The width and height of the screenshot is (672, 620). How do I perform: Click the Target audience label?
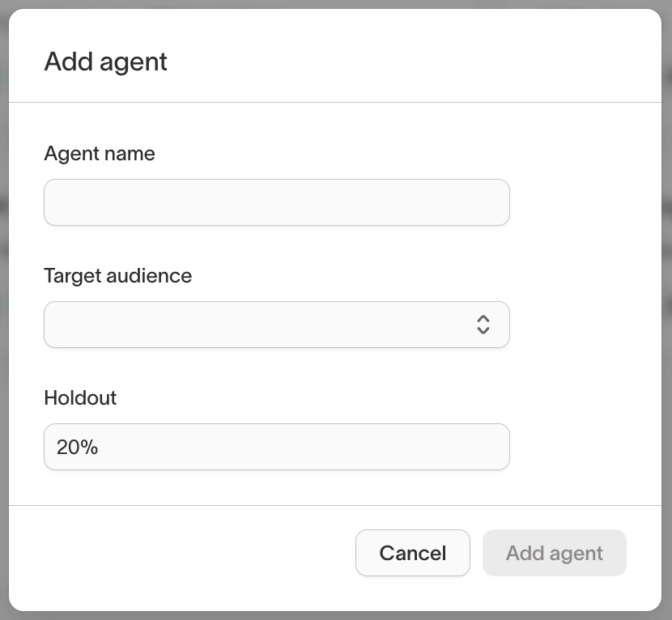(x=117, y=275)
